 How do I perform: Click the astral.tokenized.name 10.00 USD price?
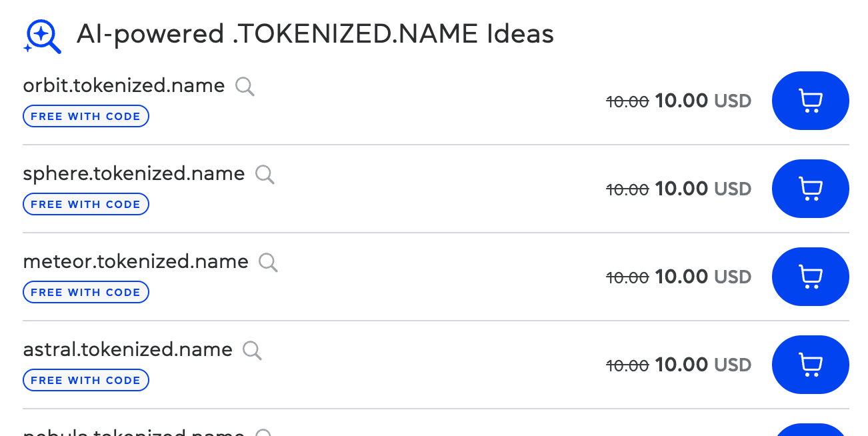tap(703, 365)
